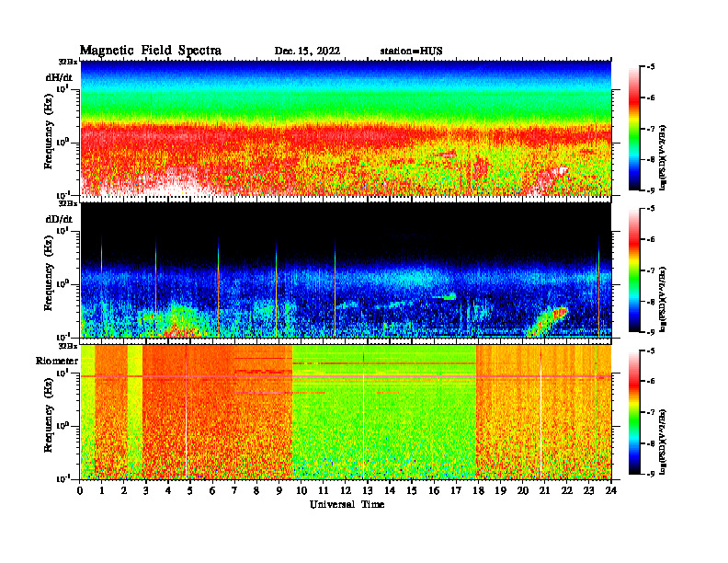Click hour label '23' on the time axis

click(588, 491)
